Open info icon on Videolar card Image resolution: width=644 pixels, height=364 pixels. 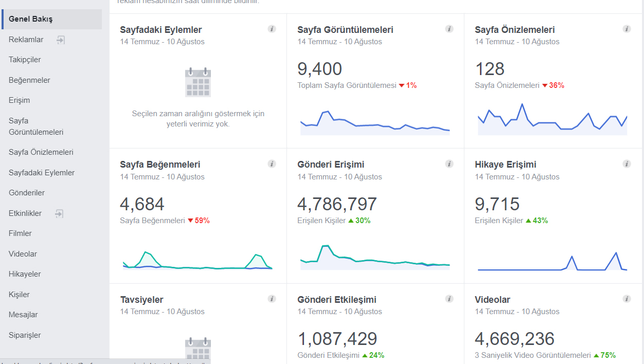pos(627,299)
